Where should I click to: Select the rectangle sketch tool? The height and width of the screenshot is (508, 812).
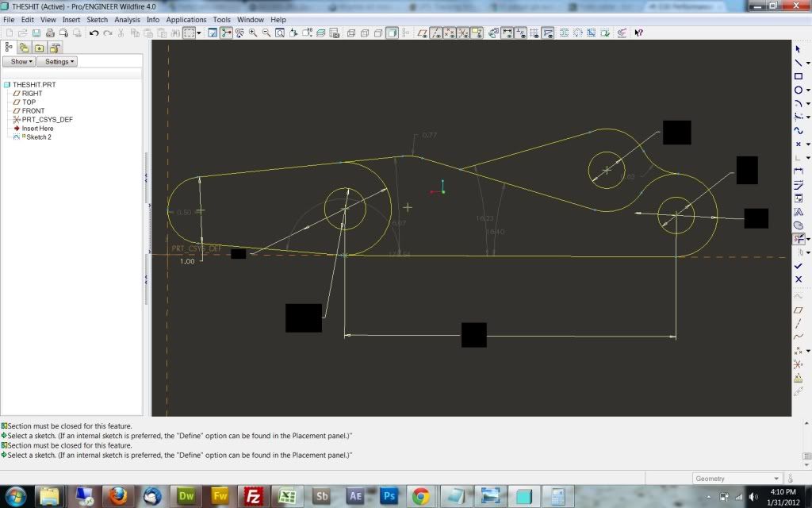(798, 76)
